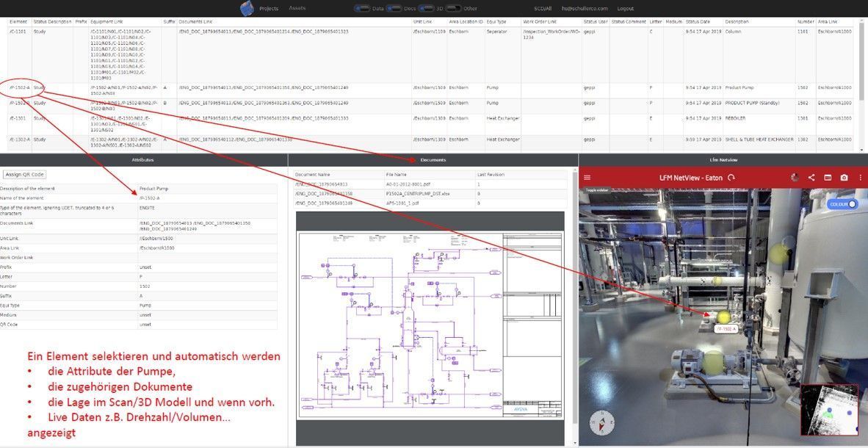Click the Equipment Link column header
Viewport: 868px width, 448px height.
click(x=106, y=21)
